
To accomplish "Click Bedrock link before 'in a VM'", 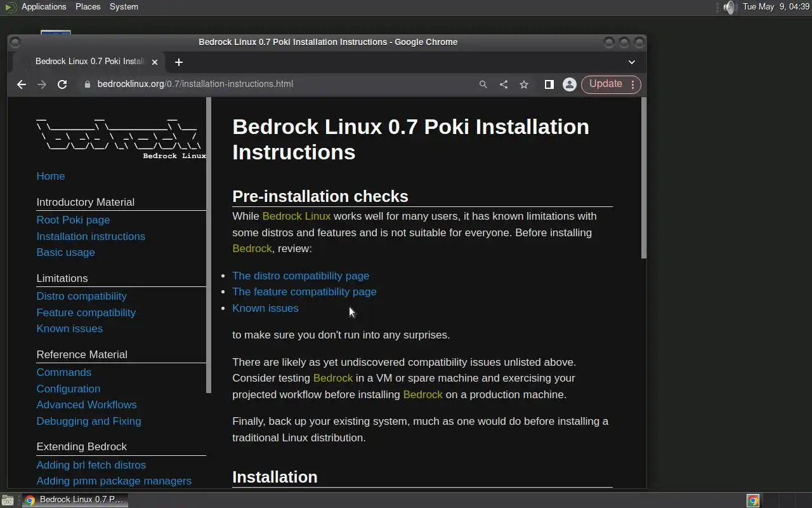I will (332, 378).
